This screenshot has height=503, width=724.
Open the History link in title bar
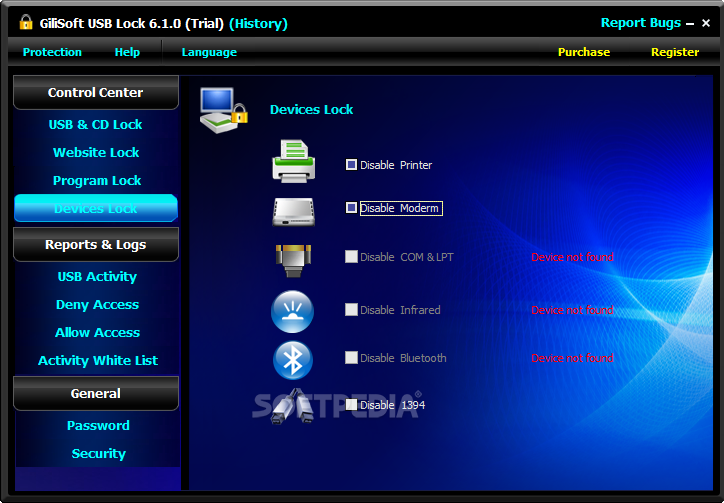coord(259,24)
